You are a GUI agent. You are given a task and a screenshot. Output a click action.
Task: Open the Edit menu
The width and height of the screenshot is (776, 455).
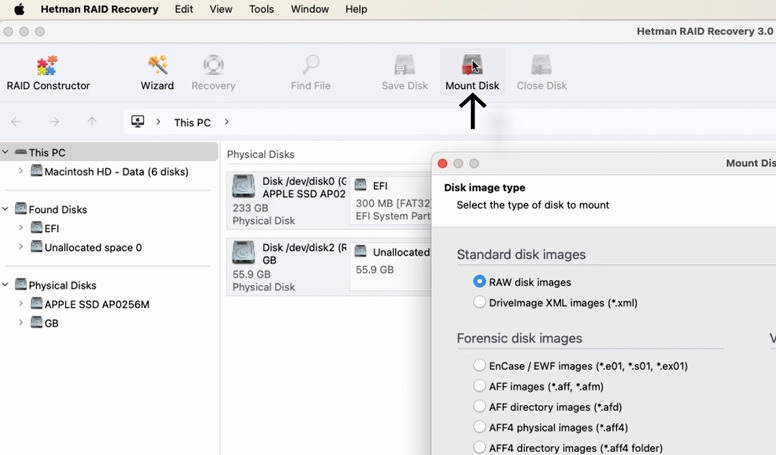coord(184,9)
